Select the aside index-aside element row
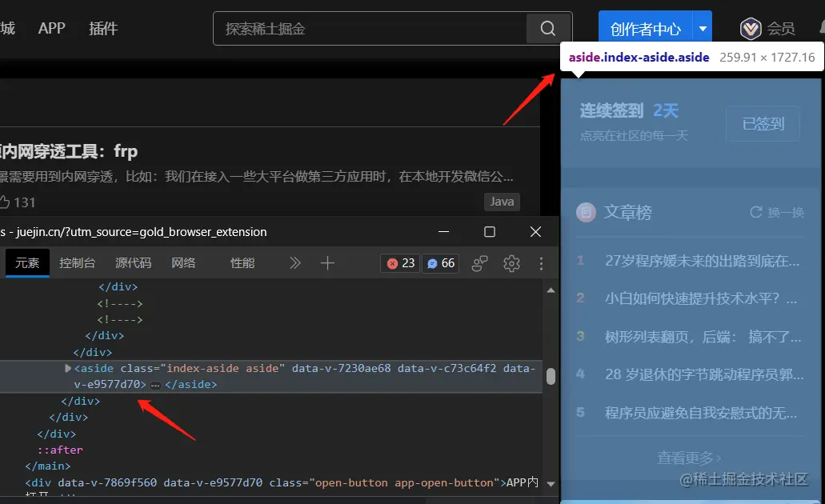The width and height of the screenshot is (825, 504). coord(271,376)
